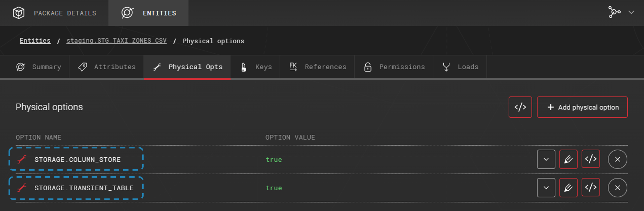
Task: Expand the STORAGE.COLUMN_STORE row chevron dropdown
Action: pyautogui.click(x=546, y=160)
